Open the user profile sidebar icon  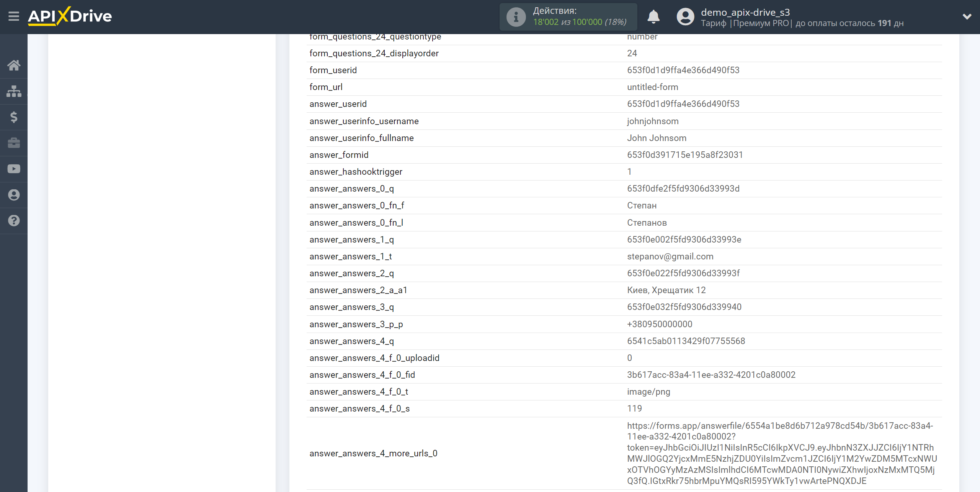pos(14,195)
